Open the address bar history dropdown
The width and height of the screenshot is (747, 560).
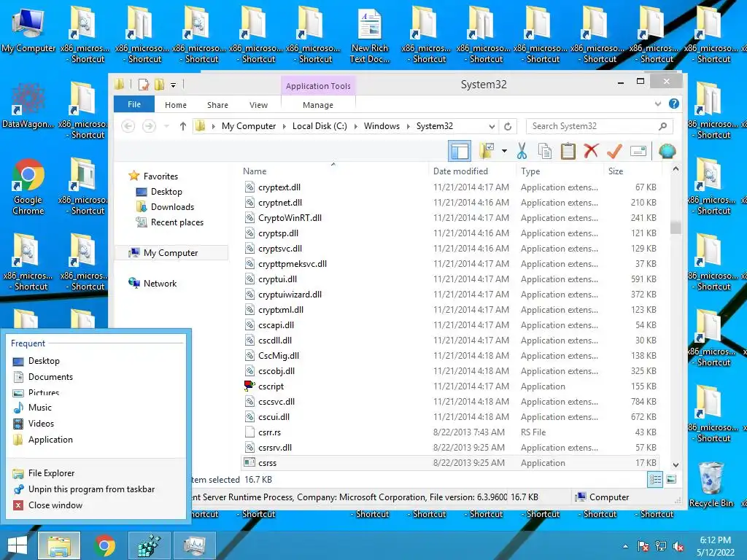click(x=492, y=126)
